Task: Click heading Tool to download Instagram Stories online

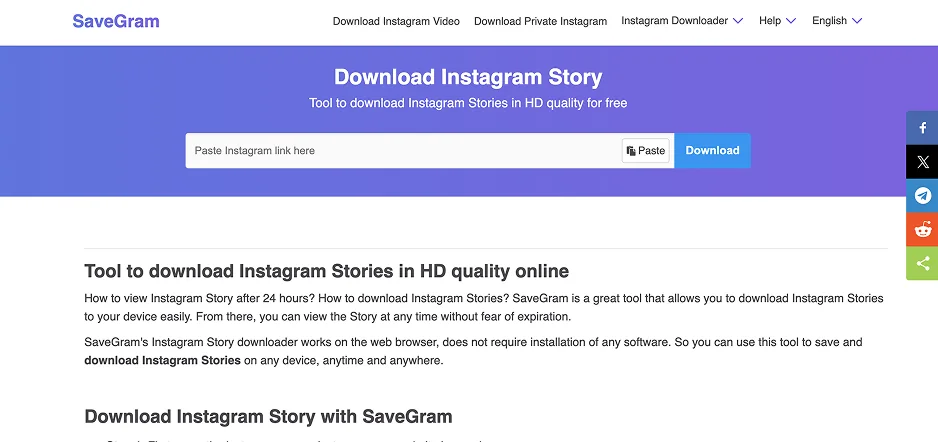Action: pyautogui.click(x=327, y=271)
